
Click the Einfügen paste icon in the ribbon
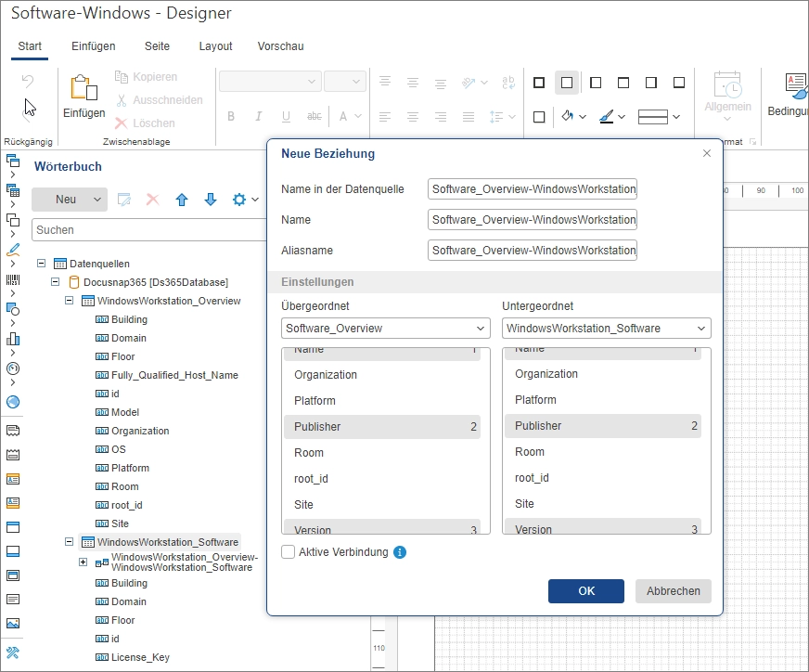pyautogui.click(x=84, y=89)
